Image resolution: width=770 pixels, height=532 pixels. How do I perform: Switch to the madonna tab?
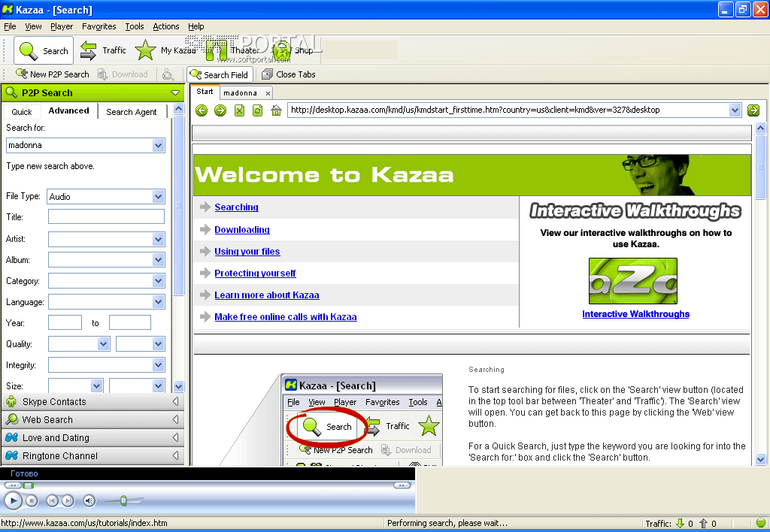coord(240,92)
